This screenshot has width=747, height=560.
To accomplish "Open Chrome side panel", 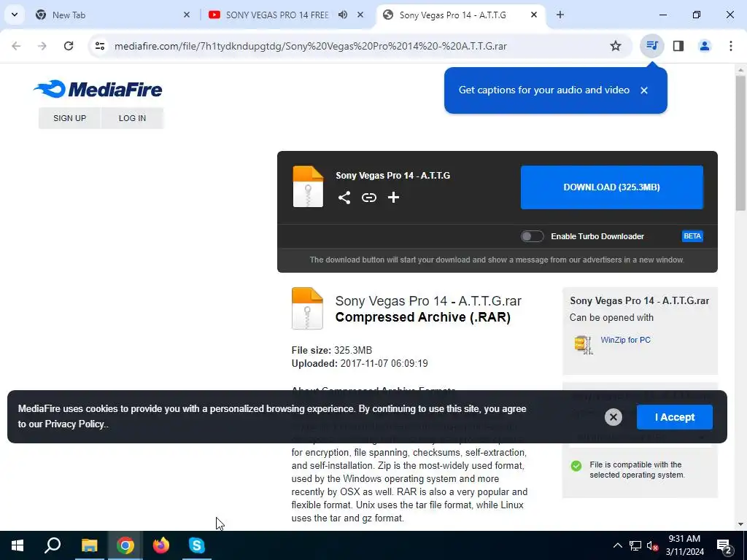I will [x=678, y=46].
